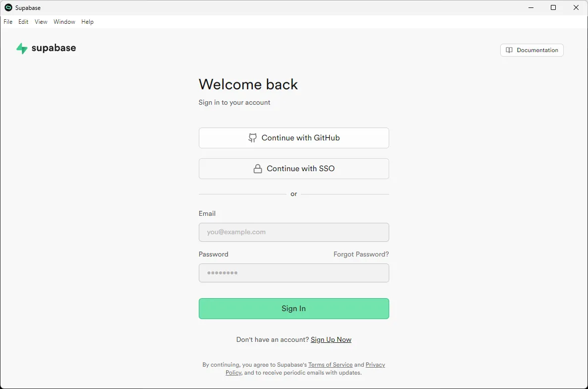Open the Help menu
The width and height of the screenshot is (588, 389).
87,22
